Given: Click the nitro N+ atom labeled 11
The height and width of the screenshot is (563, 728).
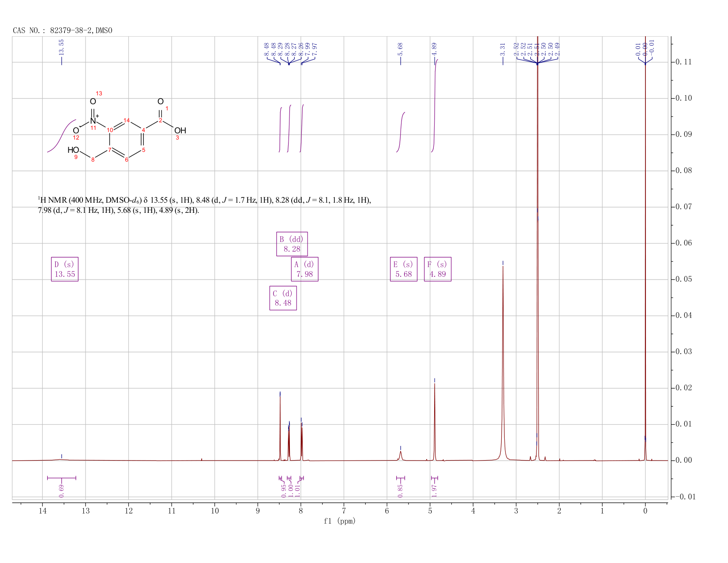Looking at the screenshot, I should pyautogui.click(x=94, y=121).
